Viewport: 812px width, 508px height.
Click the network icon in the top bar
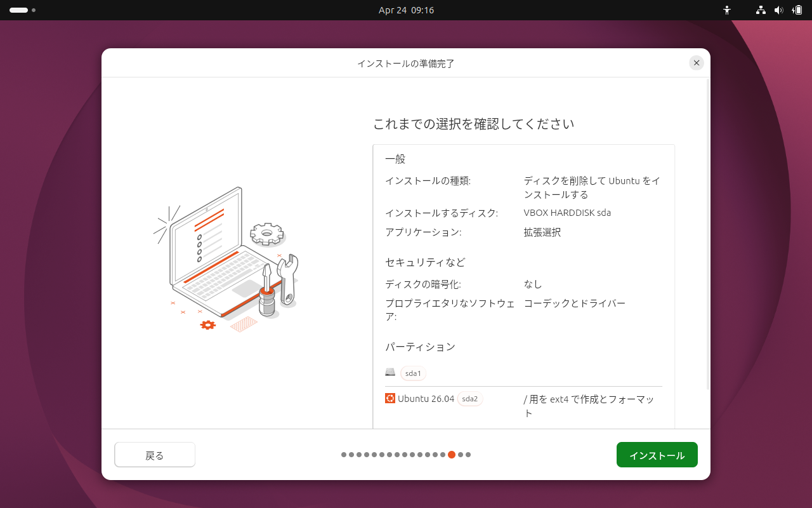760,10
